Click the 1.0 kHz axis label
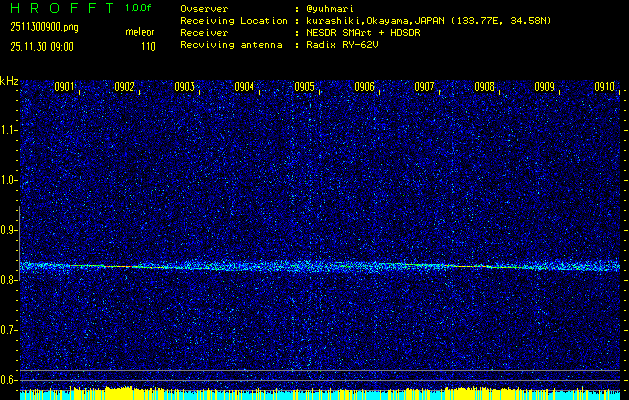The height and width of the screenshot is (400, 629). point(8,180)
